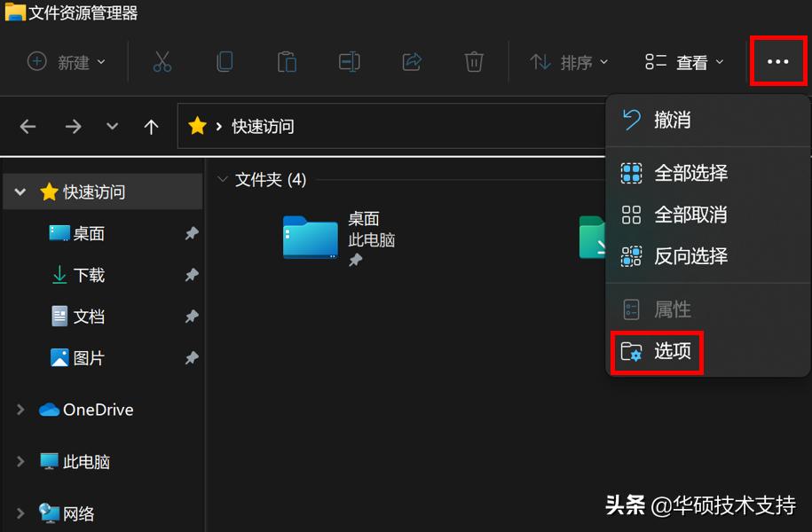Choose 选项 from the menu
The image size is (812, 532).
pos(657,352)
